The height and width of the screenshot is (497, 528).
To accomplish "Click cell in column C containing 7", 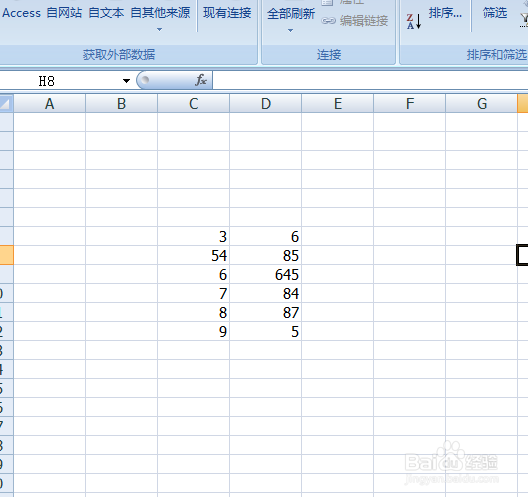I will point(194,293).
